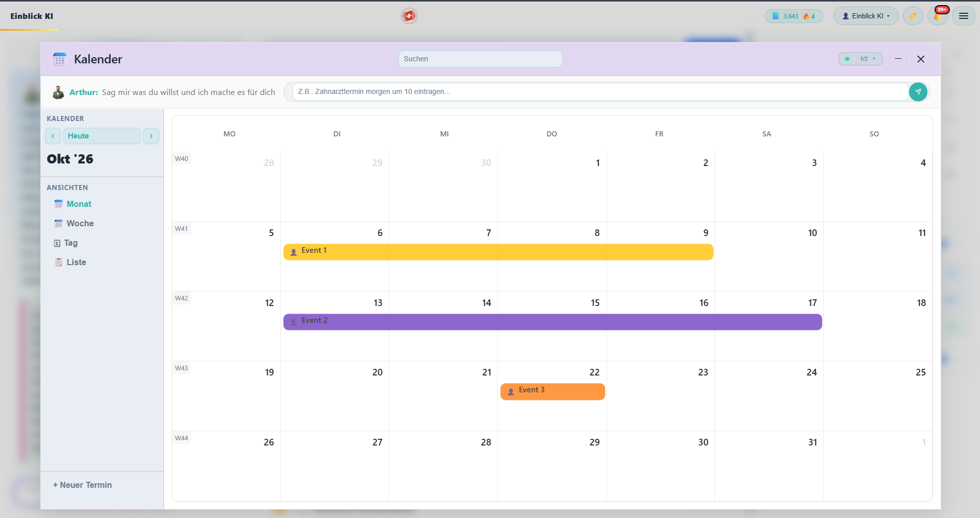Click the Kalender app icon

click(x=60, y=59)
